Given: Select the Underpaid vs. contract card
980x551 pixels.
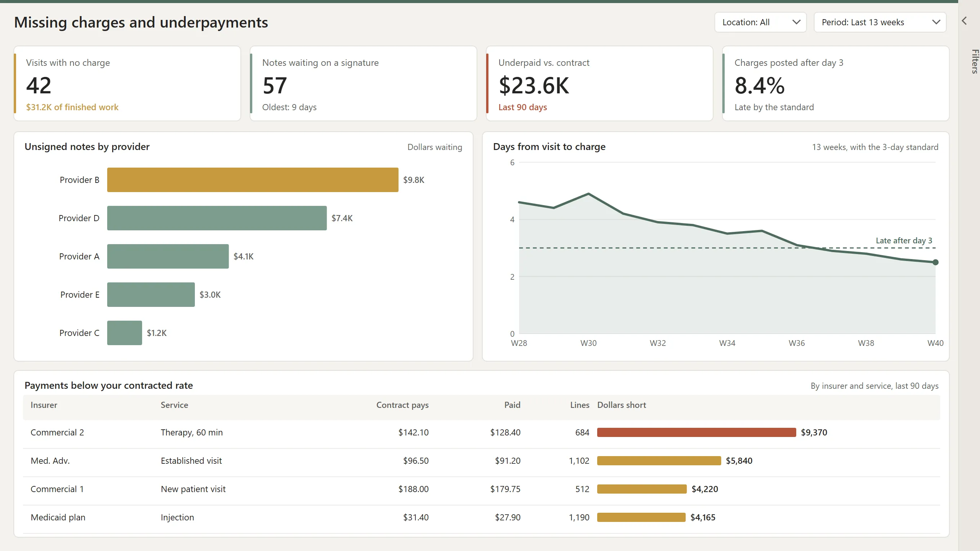Looking at the screenshot, I should point(599,83).
